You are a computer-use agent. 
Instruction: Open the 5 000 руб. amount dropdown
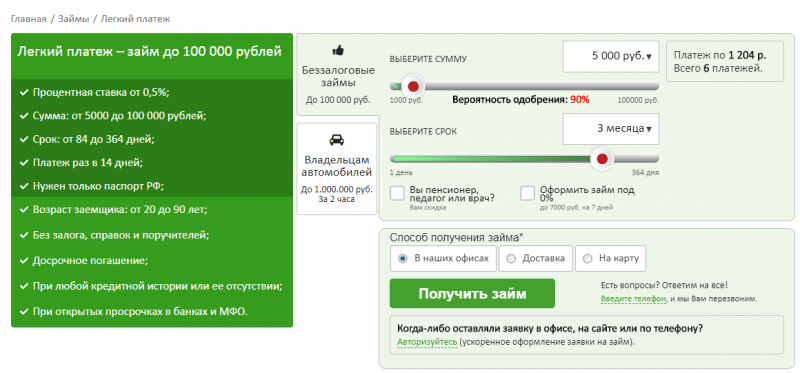click(611, 57)
